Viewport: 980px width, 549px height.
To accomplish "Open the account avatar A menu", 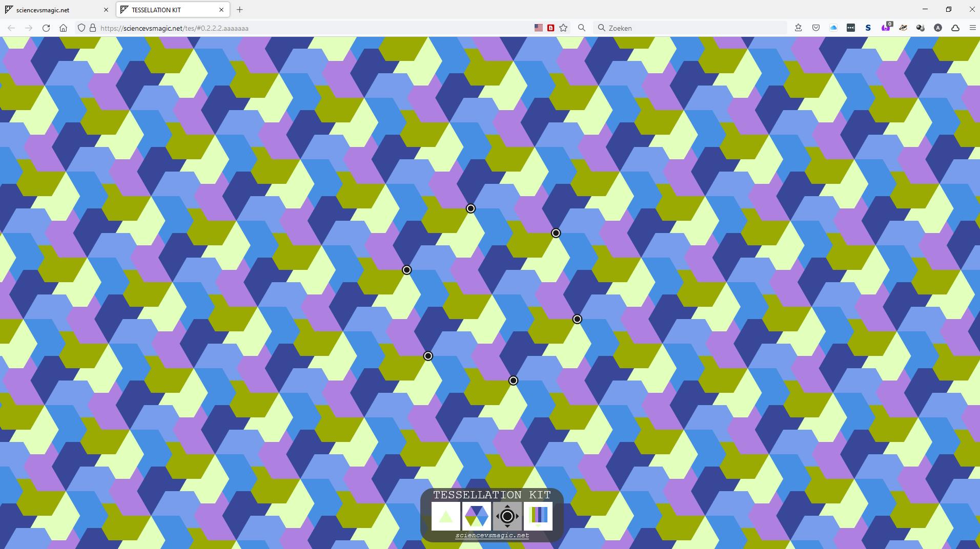I will (x=938, y=28).
